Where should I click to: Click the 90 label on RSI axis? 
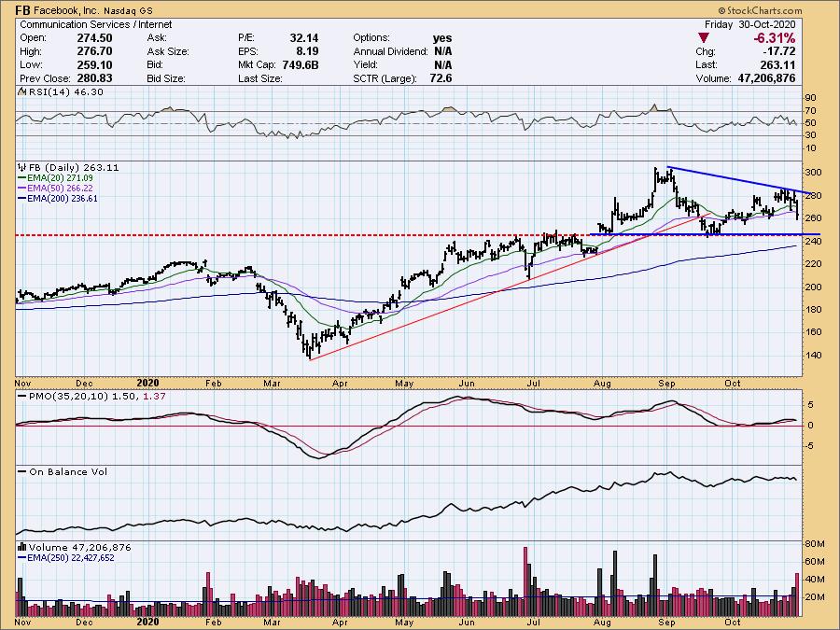(810, 98)
